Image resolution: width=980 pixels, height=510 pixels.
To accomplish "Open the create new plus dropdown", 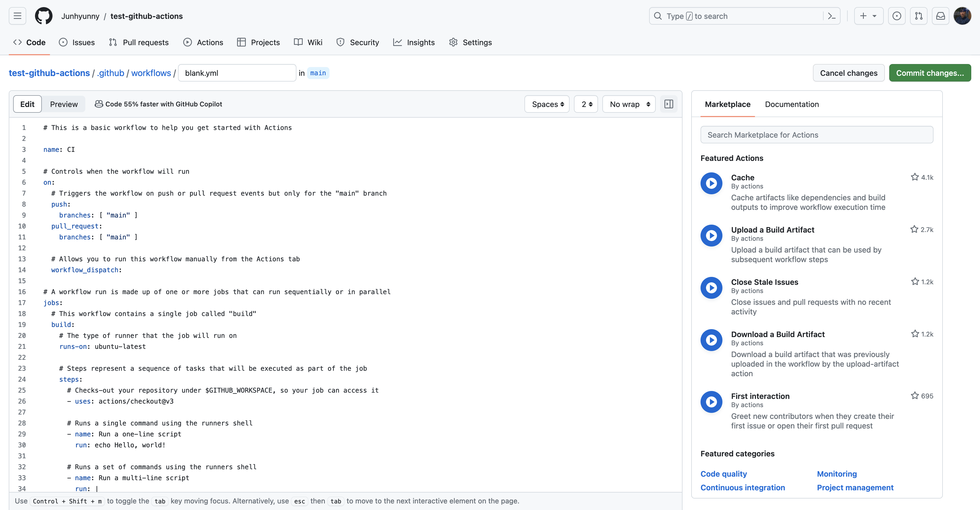I will [868, 16].
